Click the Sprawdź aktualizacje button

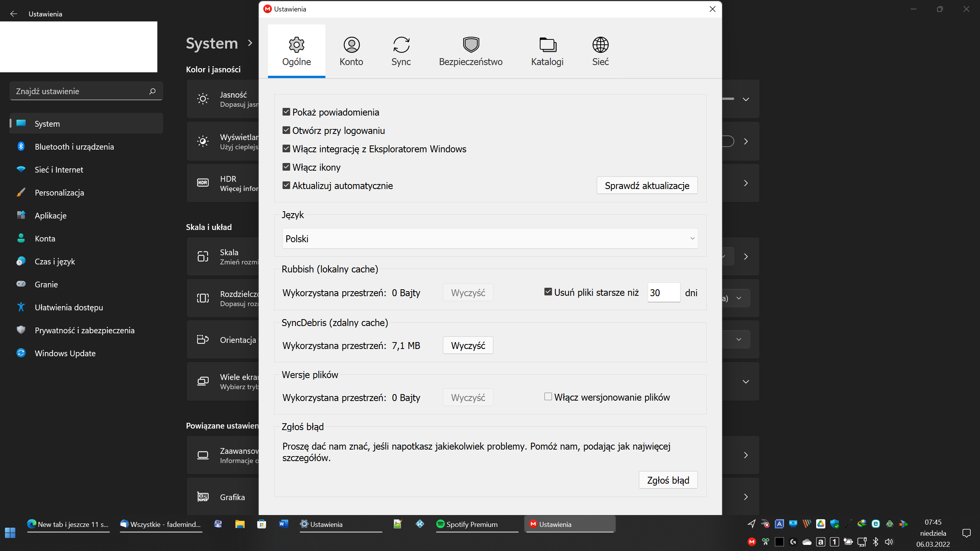pyautogui.click(x=647, y=186)
